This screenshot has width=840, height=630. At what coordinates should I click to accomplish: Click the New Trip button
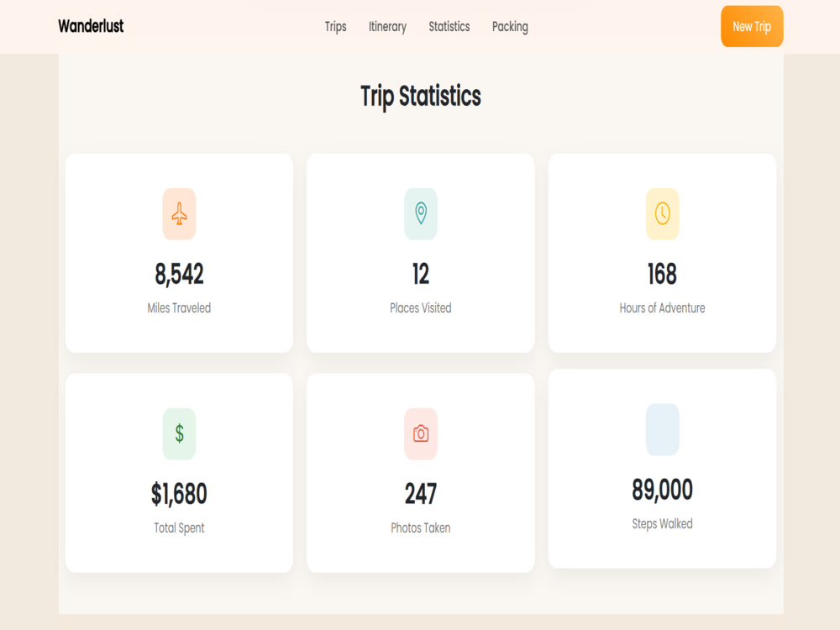click(x=752, y=26)
